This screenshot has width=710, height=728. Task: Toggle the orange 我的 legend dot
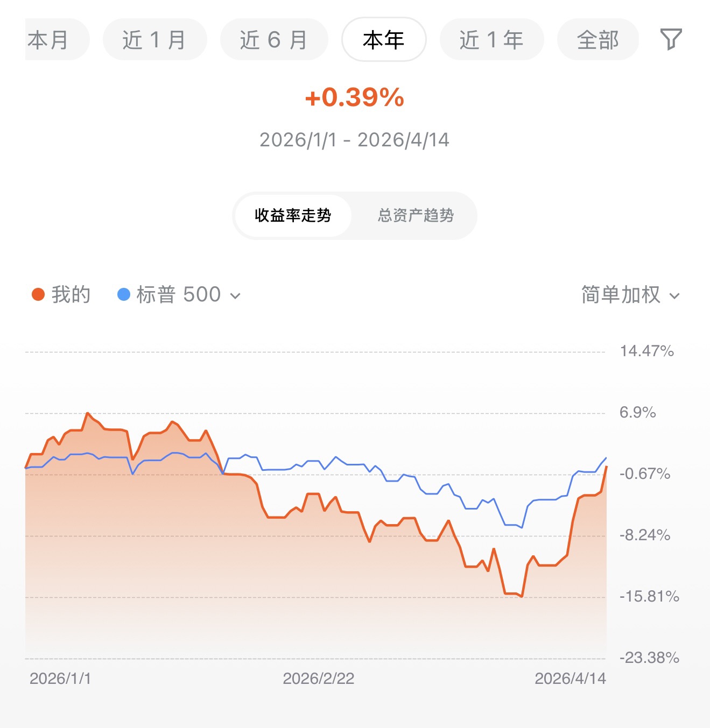click(x=38, y=294)
